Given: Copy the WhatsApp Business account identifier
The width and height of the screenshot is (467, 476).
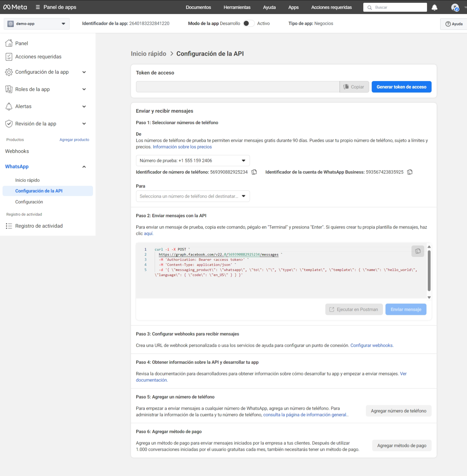Looking at the screenshot, I should coord(410,172).
